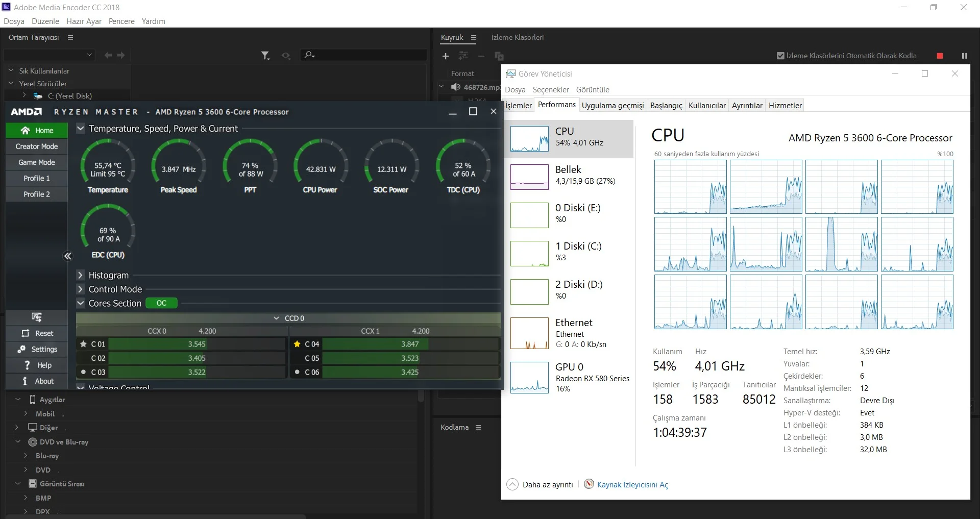Toggle İzleme Klasörlerini Otomatik Olarak Kodla checkbox
This screenshot has width=980, height=519.
(780, 56)
